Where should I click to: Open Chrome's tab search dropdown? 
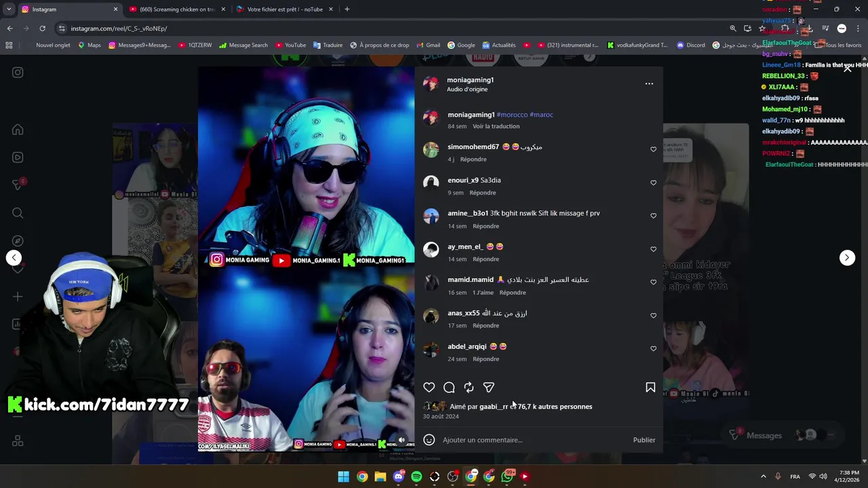coord(9,9)
